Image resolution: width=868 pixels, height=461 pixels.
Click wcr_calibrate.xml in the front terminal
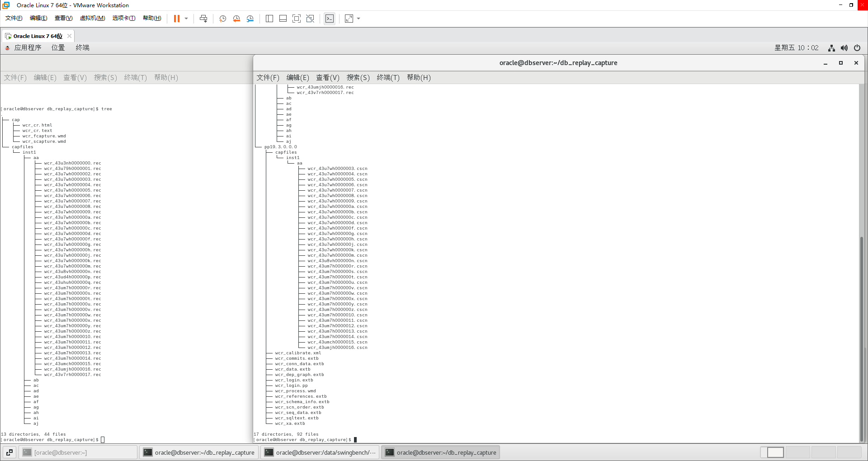coord(298,353)
